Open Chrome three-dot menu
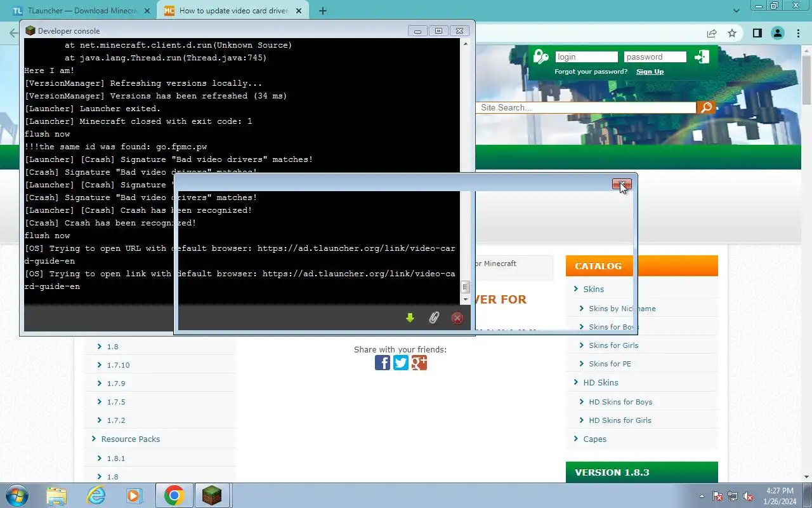This screenshot has height=508, width=812. [x=798, y=33]
